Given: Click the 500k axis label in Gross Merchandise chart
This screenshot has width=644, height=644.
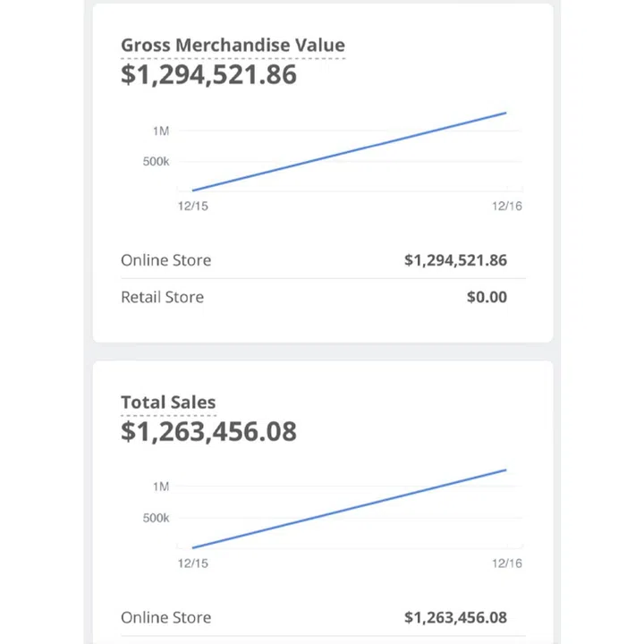Looking at the screenshot, I should [157, 162].
